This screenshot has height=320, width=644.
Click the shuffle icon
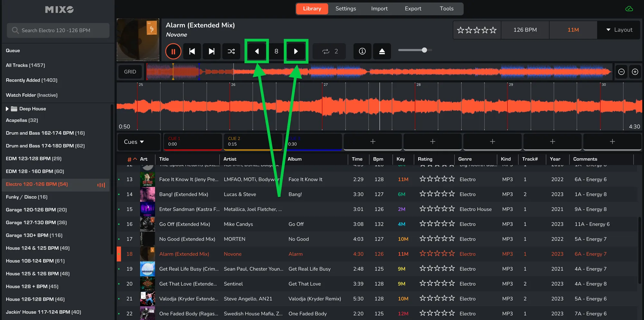(x=231, y=51)
